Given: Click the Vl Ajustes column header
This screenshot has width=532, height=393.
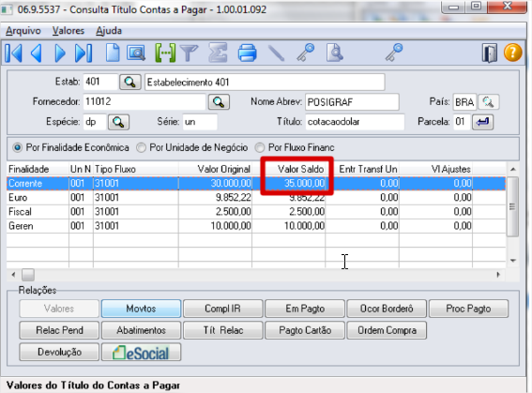Looking at the screenshot, I should pos(435,169).
